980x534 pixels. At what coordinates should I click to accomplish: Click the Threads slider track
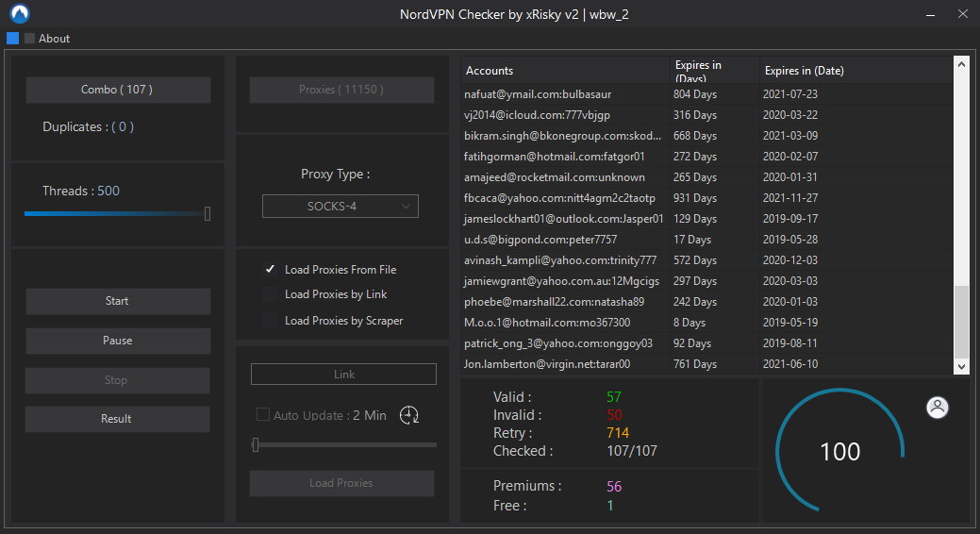(x=113, y=214)
